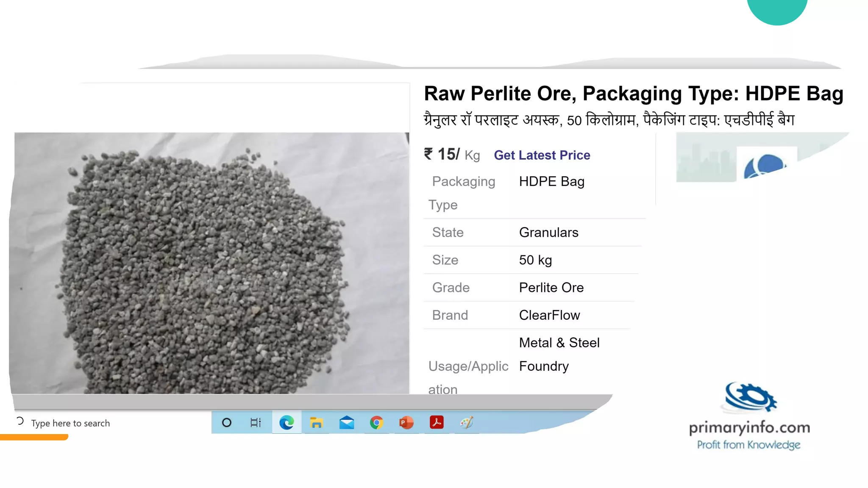Screen dimensions: 868x488
Task: Launch Microsoft Edge from taskbar
Action: point(287,422)
